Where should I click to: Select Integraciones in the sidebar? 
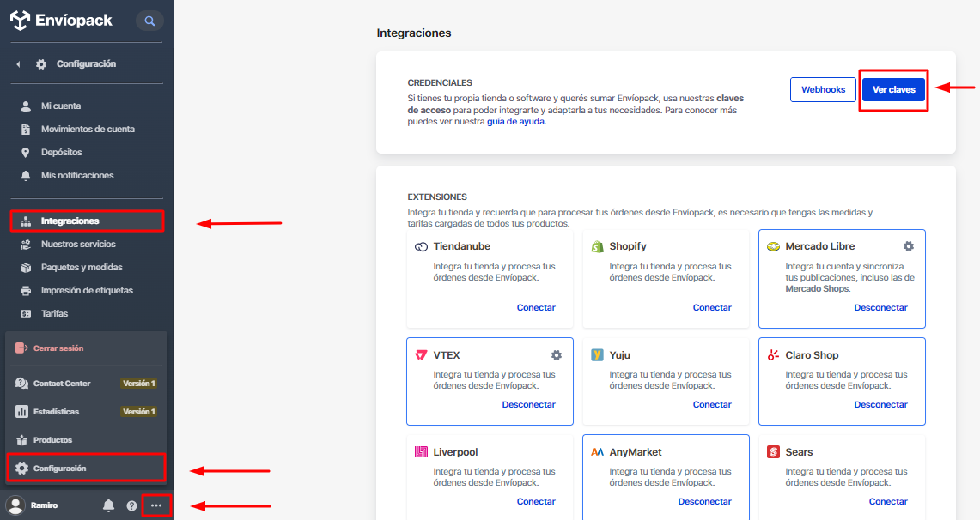tap(87, 221)
